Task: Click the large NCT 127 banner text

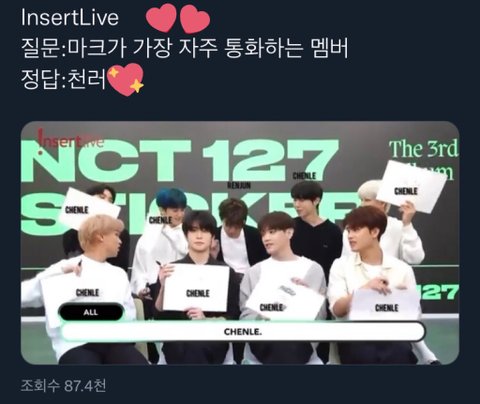Action: [180, 160]
